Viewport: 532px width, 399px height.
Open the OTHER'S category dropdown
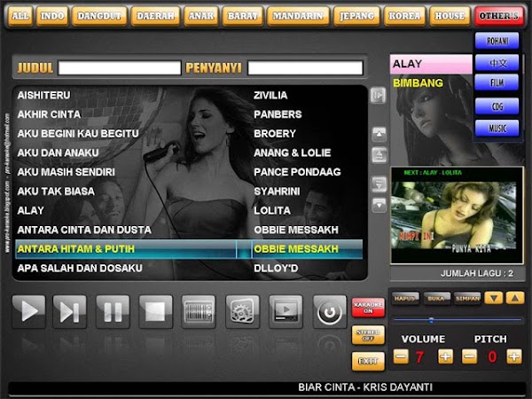coord(498,16)
